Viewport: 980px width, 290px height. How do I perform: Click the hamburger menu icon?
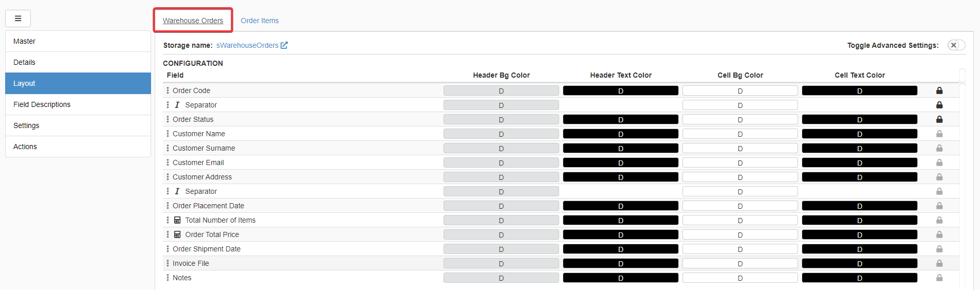click(x=18, y=19)
